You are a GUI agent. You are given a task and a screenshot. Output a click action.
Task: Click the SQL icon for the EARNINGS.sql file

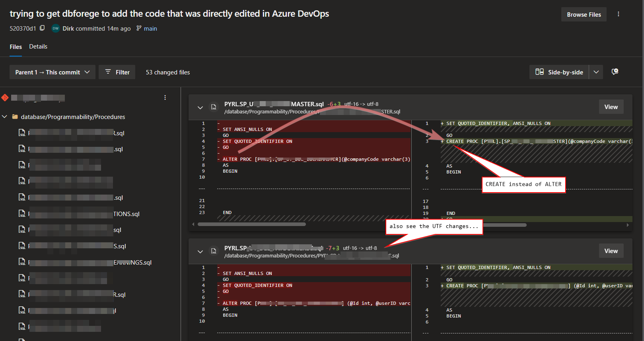[22, 262]
